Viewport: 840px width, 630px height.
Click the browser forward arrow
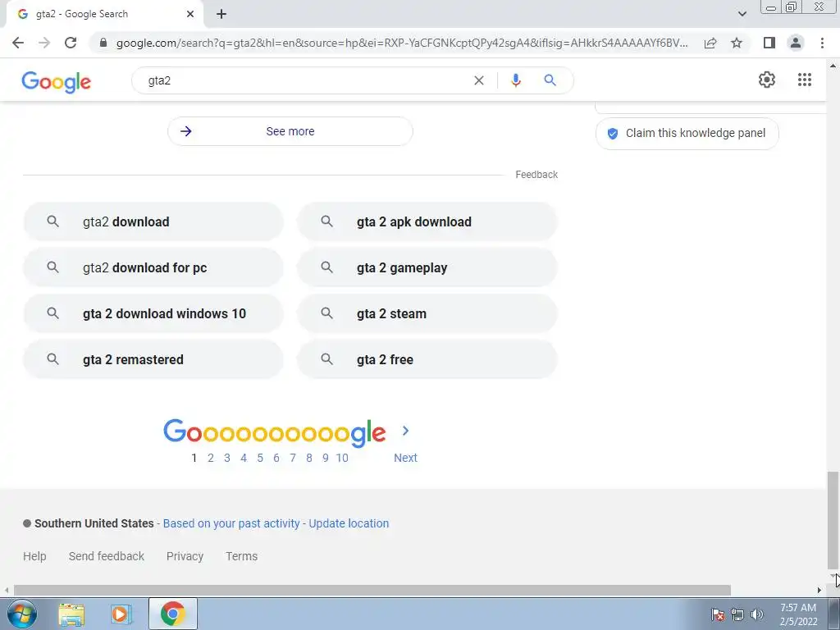44,43
